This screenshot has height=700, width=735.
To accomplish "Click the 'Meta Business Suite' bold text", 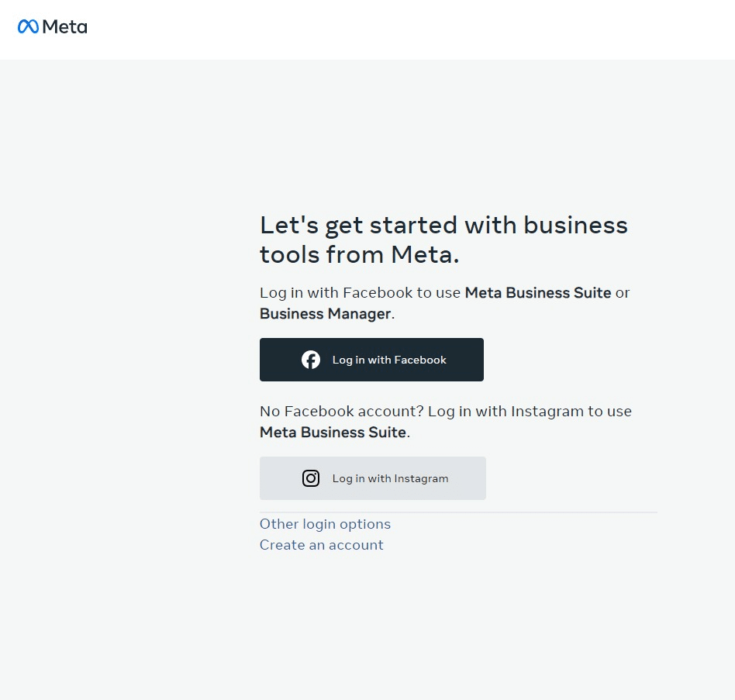I will pos(538,292).
